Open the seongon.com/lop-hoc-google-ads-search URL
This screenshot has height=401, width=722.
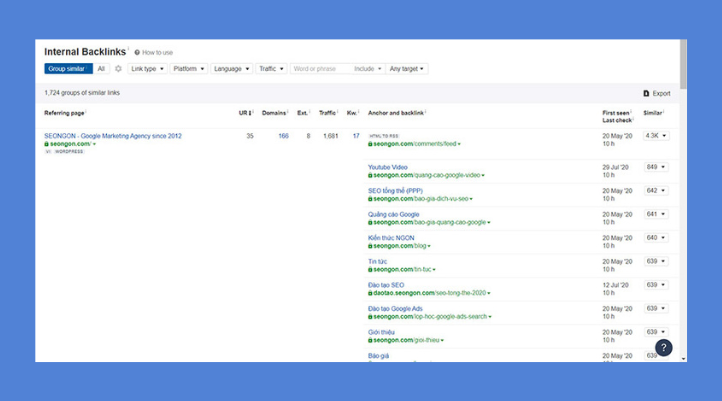coord(429,317)
